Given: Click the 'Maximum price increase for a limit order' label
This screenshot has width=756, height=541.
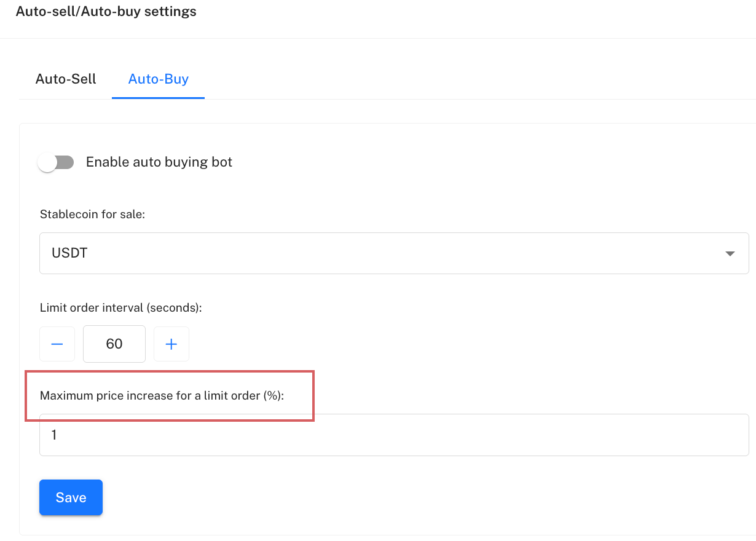Looking at the screenshot, I should click(x=162, y=396).
